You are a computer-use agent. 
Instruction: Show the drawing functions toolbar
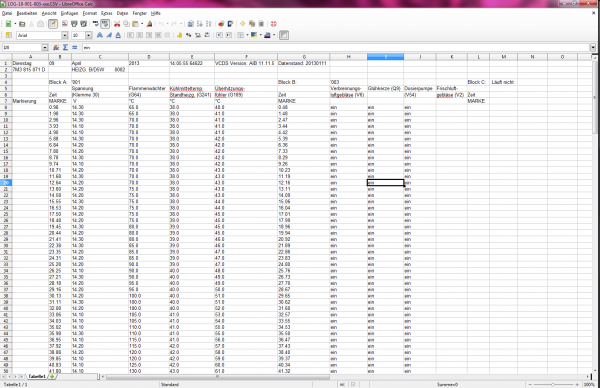coord(230,24)
